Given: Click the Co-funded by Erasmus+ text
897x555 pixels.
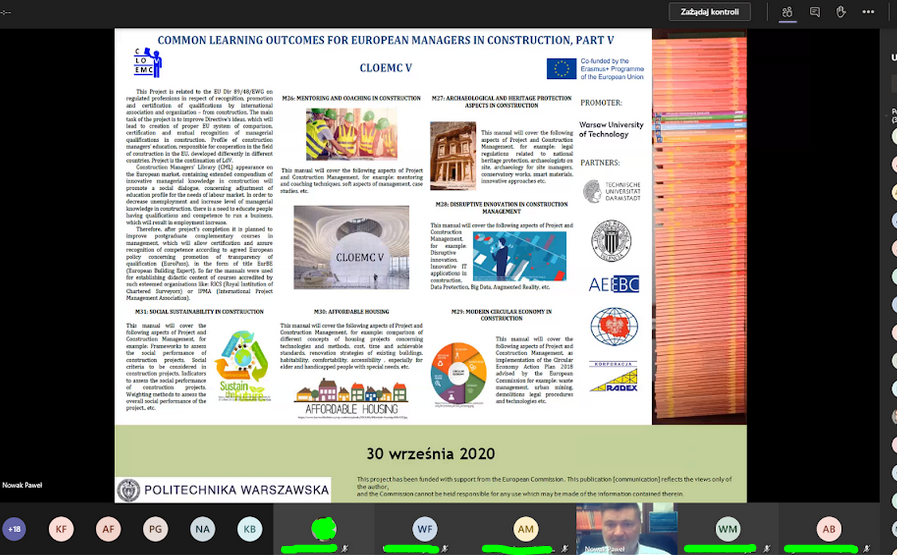Looking at the screenshot, I should [612, 69].
